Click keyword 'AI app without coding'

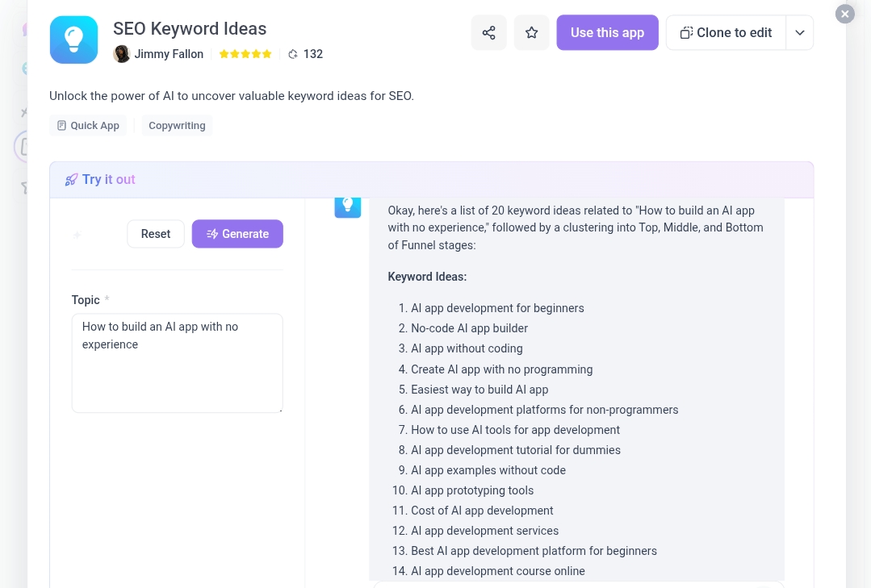[467, 348]
